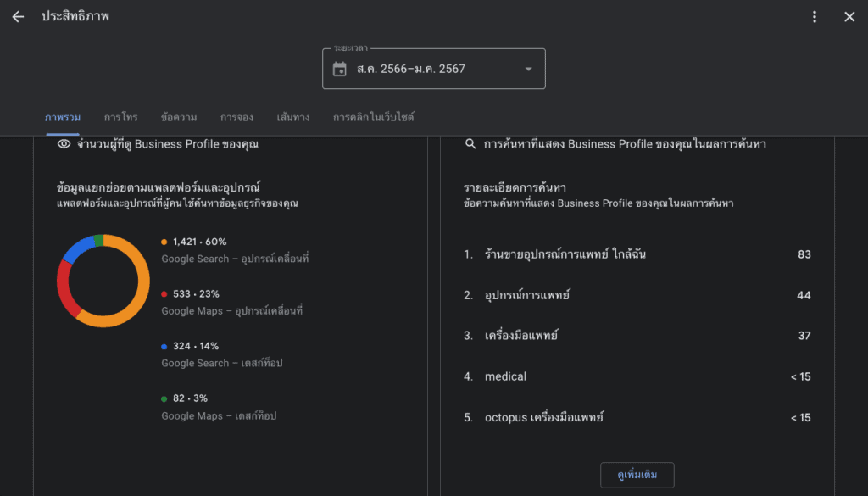Open the three-dot more options menu
This screenshot has width=868, height=496.
pyautogui.click(x=815, y=17)
